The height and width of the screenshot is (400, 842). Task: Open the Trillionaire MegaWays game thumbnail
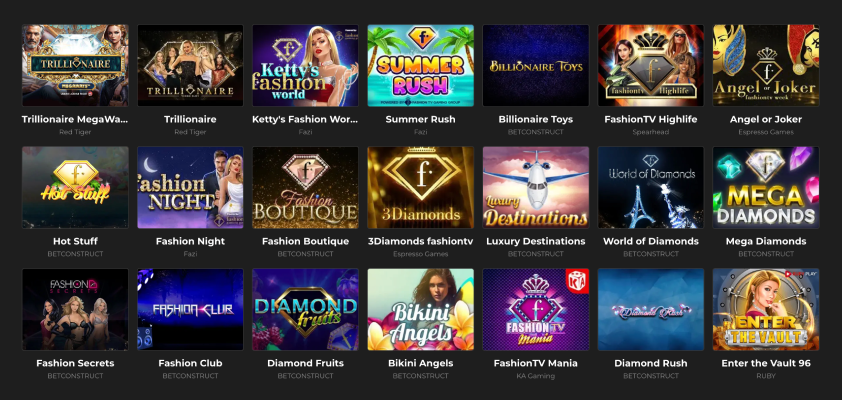75,66
